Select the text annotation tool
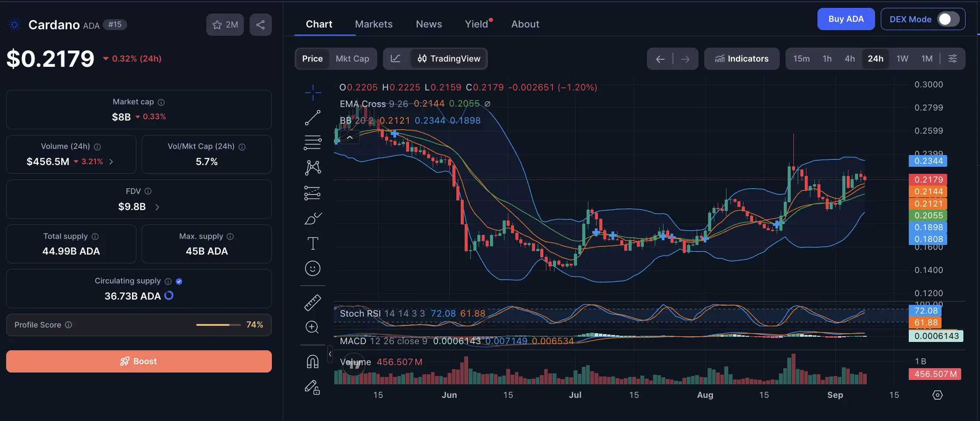This screenshot has height=421, width=980. (313, 243)
